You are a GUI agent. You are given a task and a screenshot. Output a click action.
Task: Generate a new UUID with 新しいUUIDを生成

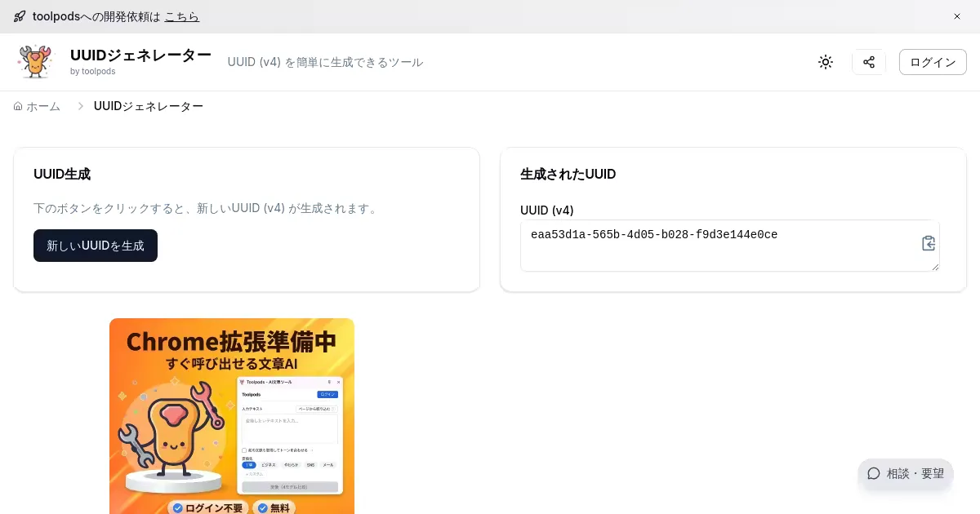tap(96, 246)
